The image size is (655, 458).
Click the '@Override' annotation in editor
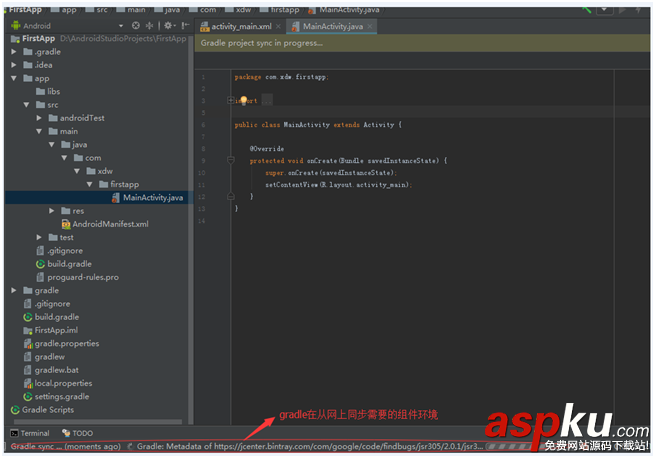[x=267, y=149]
